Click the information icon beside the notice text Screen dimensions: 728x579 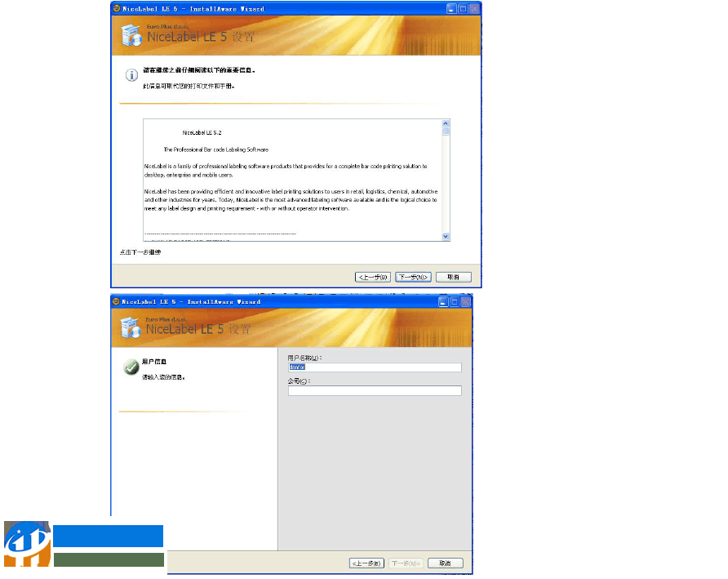[132, 75]
